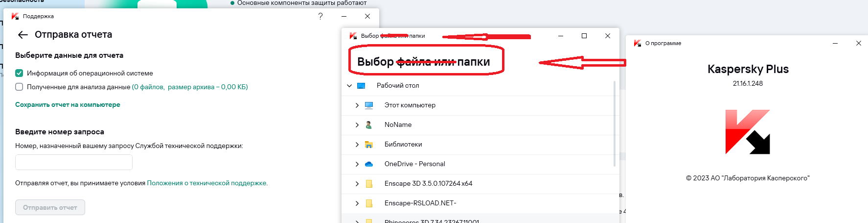The image size is (868, 223).
Task: Expand the Библиотеки node
Action: (357, 145)
